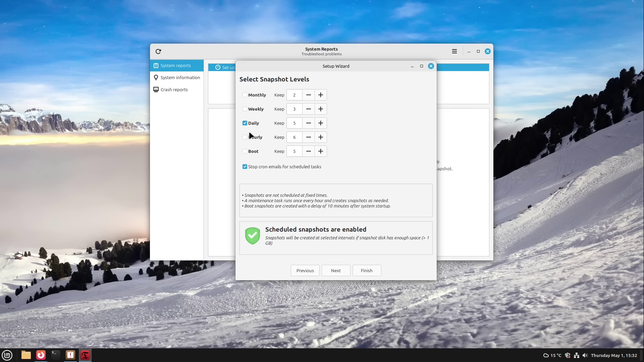The image size is (644, 362).
Task: Open the Crash reports section
Action: (174, 89)
